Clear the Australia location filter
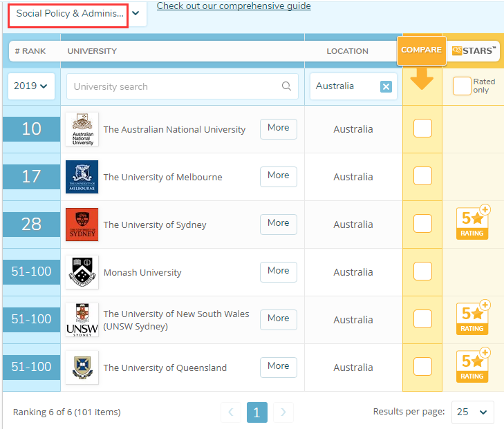Viewport: 504px width, 429px height. click(x=386, y=86)
